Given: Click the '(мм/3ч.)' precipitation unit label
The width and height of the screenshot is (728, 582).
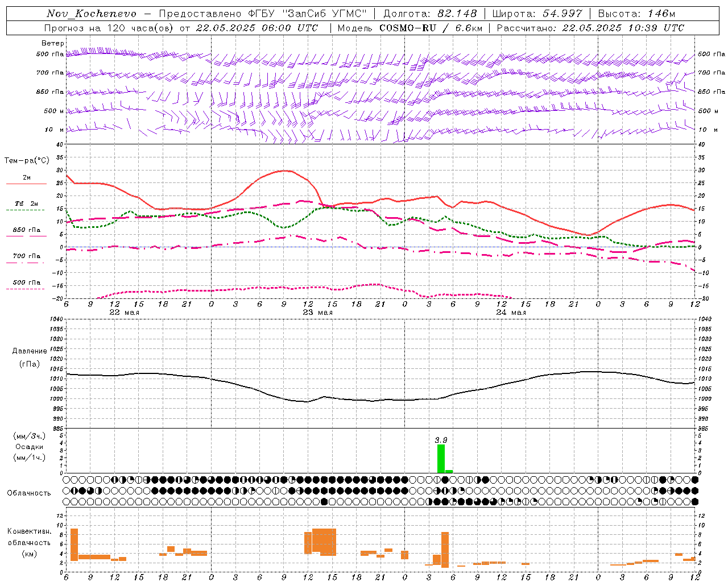Looking at the screenshot, I should (28, 436).
